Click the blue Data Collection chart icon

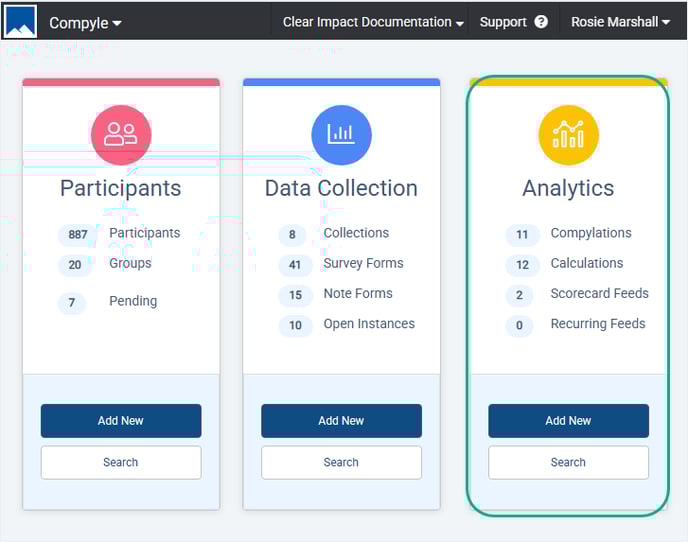[x=341, y=134]
